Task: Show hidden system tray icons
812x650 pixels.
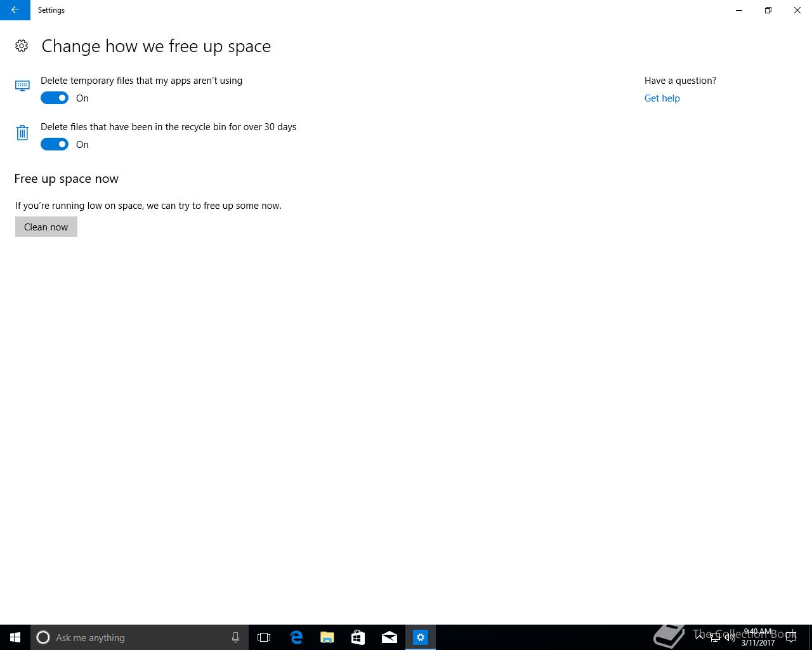Action: click(x=700, y=637)
